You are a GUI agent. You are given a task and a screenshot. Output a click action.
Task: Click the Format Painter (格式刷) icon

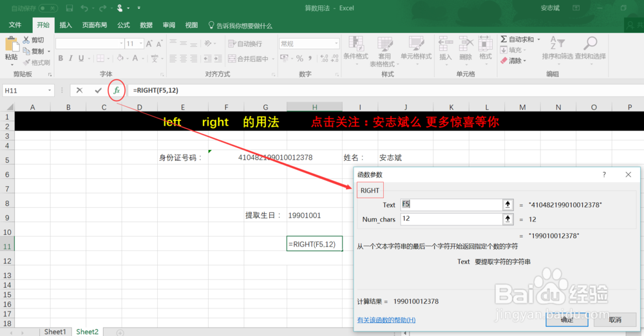coord(26,62)
